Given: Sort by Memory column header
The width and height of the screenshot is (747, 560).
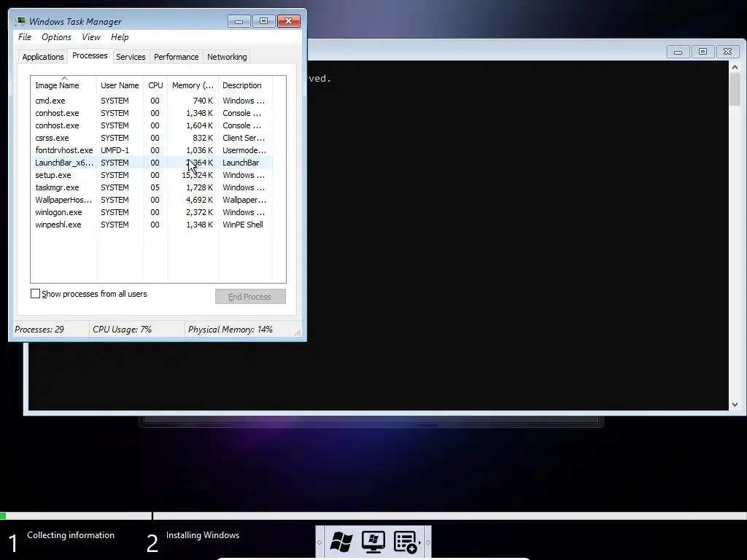Looking at the screenshot, I should [193, 85].
